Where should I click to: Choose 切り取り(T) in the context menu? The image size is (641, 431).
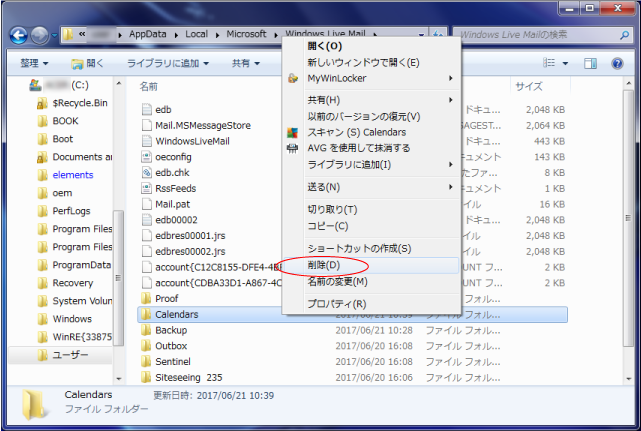[371, 210]
